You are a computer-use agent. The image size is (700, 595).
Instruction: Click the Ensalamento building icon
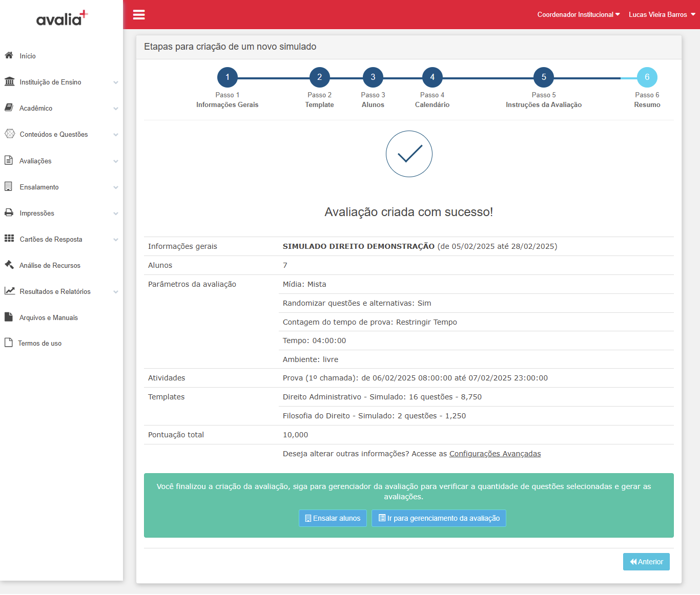click(x=8, y=186)
